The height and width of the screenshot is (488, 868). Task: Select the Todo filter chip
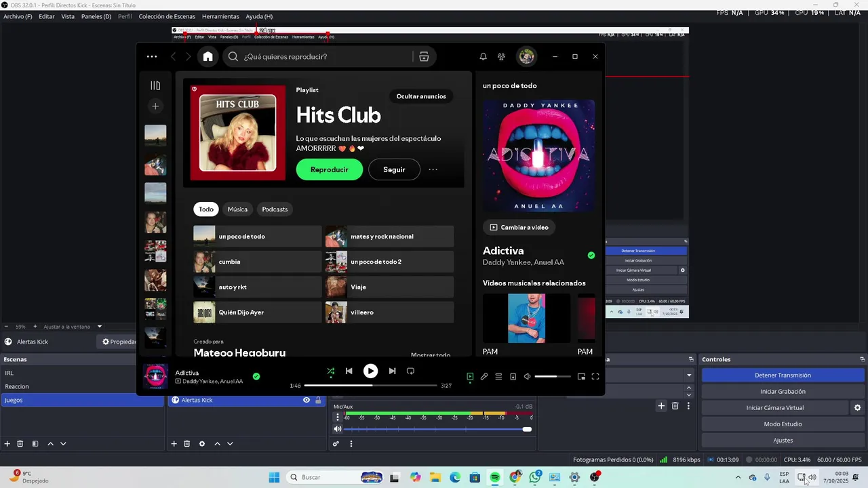click(x=206, y=209)
